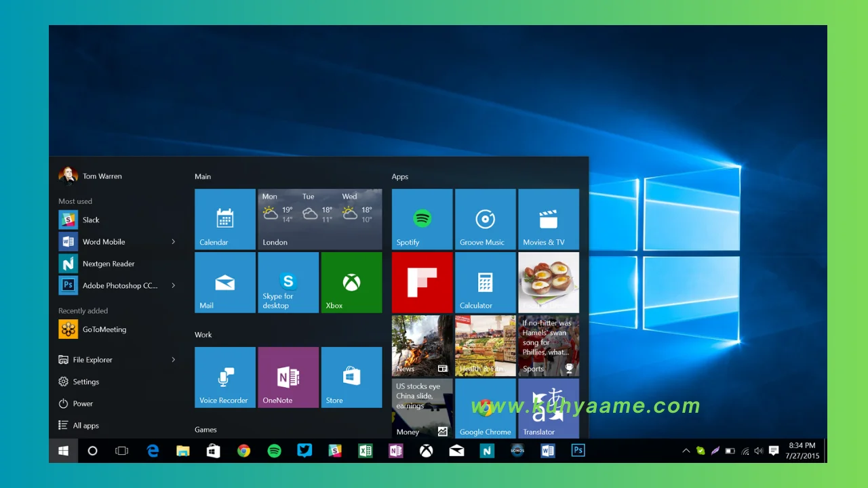Image resolution: width=868 pixels, height=488 pixels.
Task: Launch the Spotify tile
Action: click(422, 219)
